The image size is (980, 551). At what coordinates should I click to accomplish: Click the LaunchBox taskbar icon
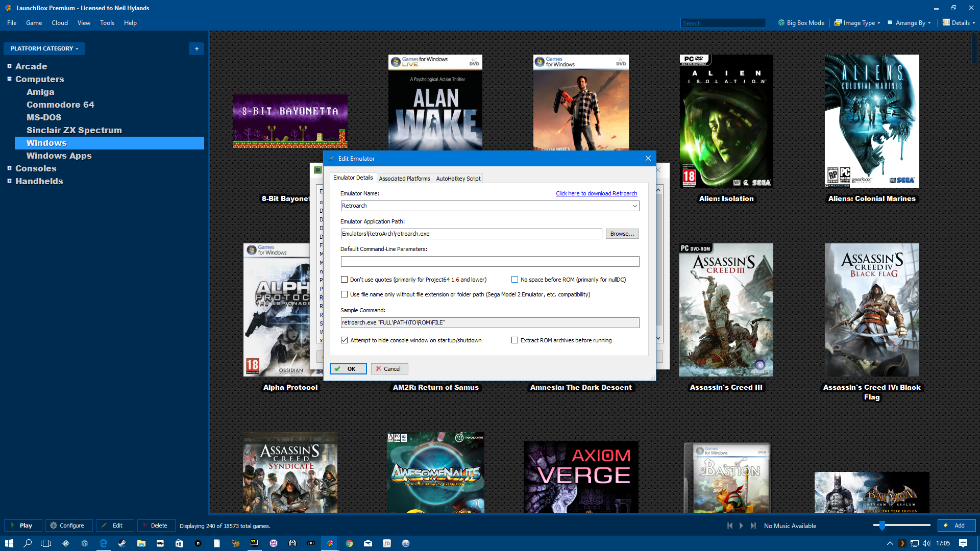tap(330, 543)
